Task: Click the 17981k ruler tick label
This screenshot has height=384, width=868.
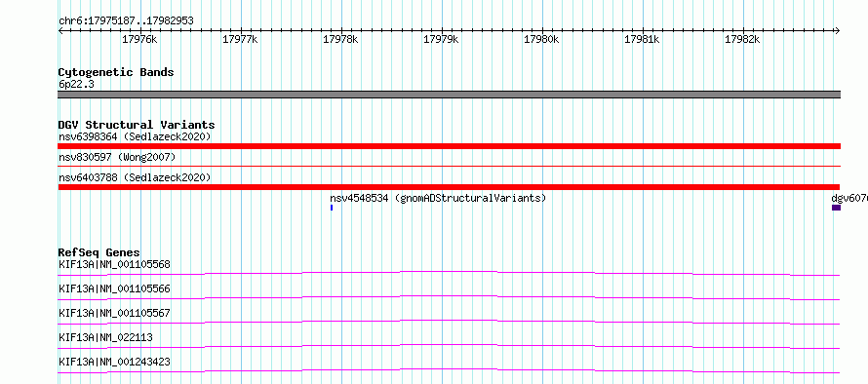Action: tap(642, 39)
